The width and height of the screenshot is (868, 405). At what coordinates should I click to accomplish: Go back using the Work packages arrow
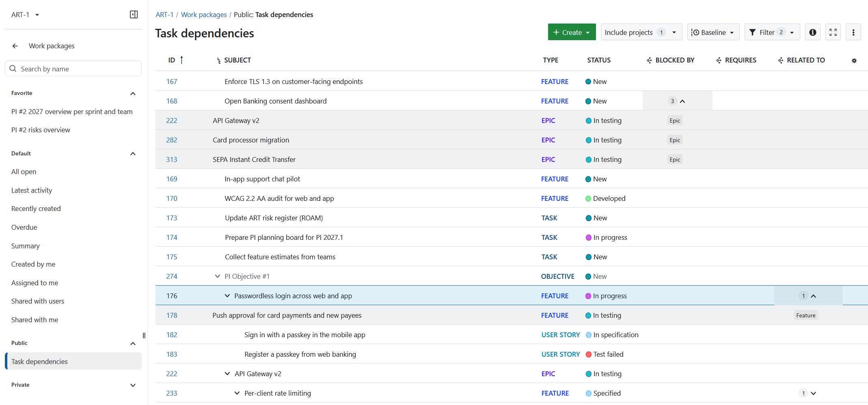coord(15,46)
